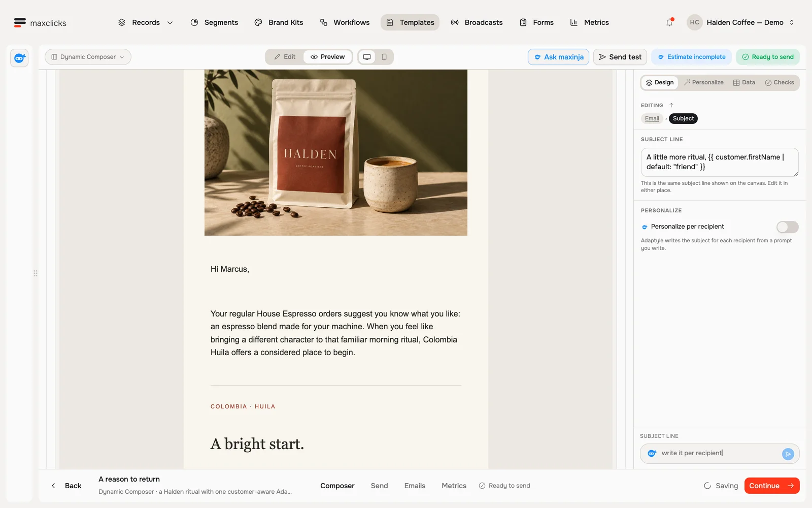
Task: Open Dynamic Composer dropdown
Action: point(88,57)
